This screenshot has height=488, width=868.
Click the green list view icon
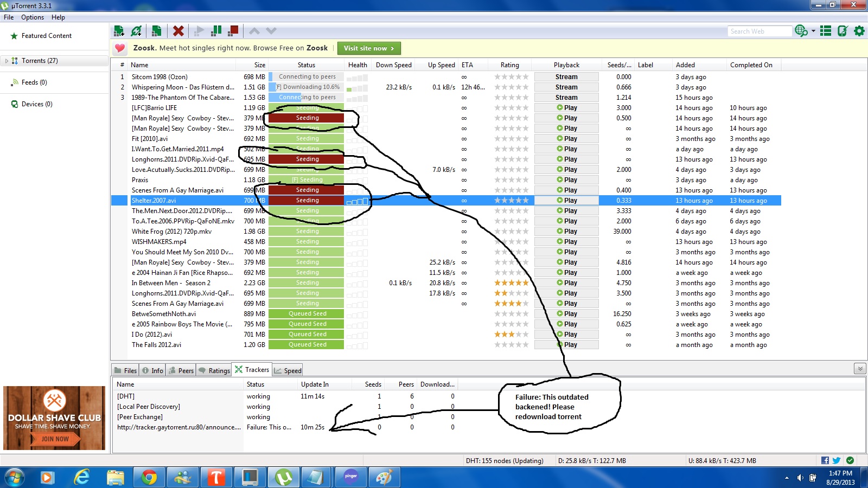click(x=826, y=31)
